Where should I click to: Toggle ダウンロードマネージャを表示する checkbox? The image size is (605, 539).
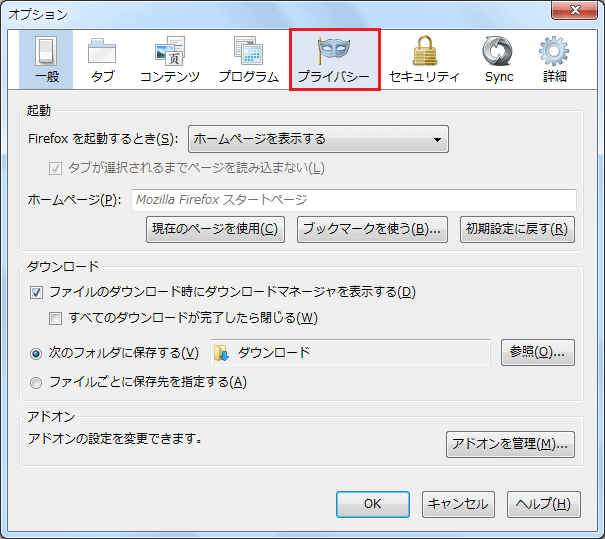pyautogui.click(x=37, y=293)
